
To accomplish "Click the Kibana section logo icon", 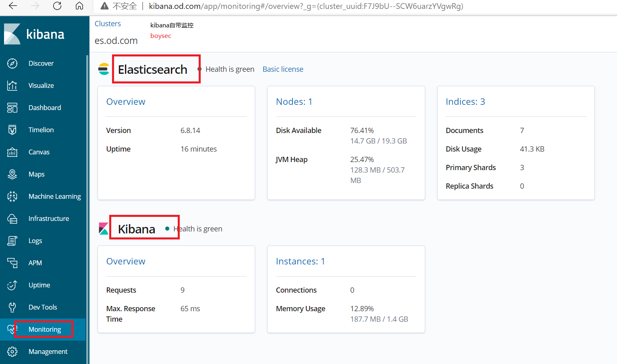I will pos(104,229).
